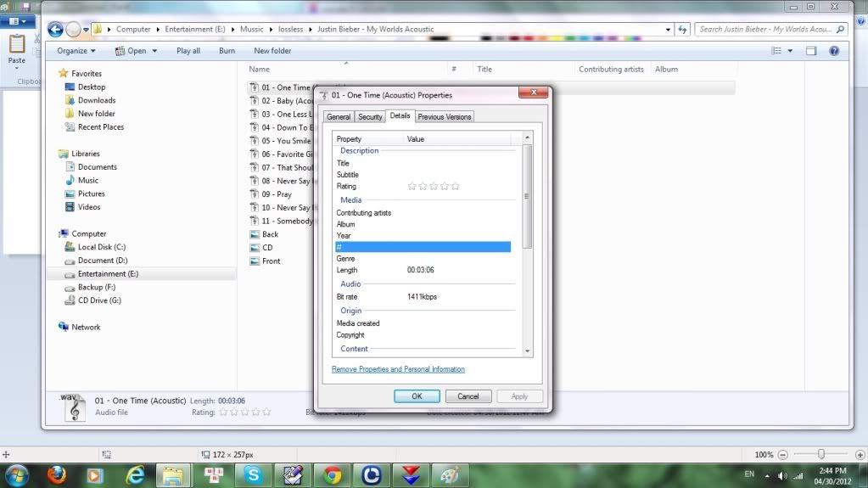868x488 pixels.
Task: Click the Genre property row
Action: [x=423, y=259]
